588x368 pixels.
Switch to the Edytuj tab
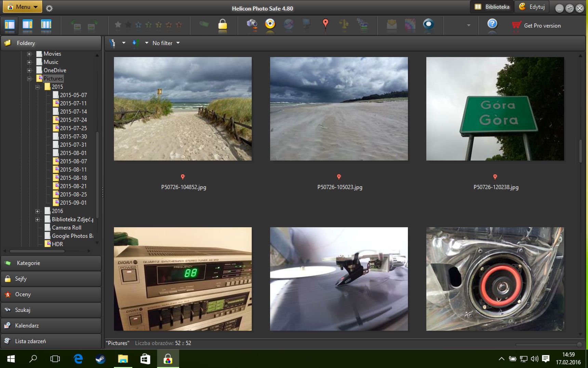(x=532, y=7)
